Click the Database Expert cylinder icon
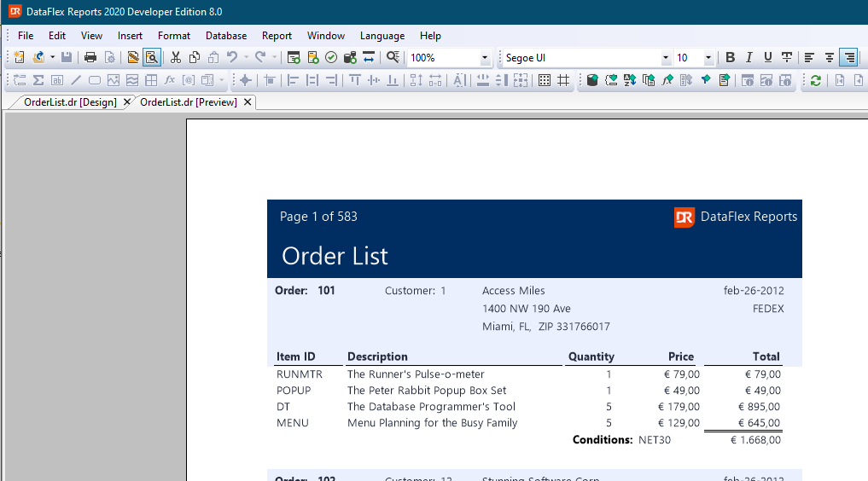The width and height of the screenshot is (868, 481). tap(592, 81)
